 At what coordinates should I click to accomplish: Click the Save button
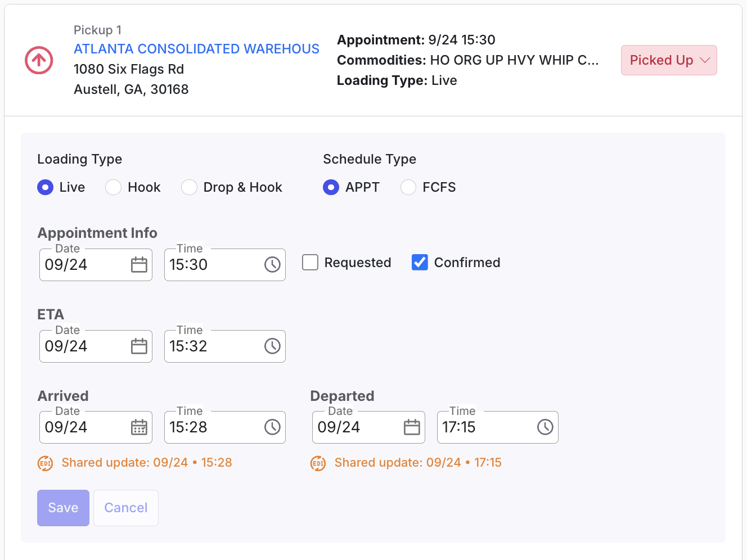click(63, 508)
